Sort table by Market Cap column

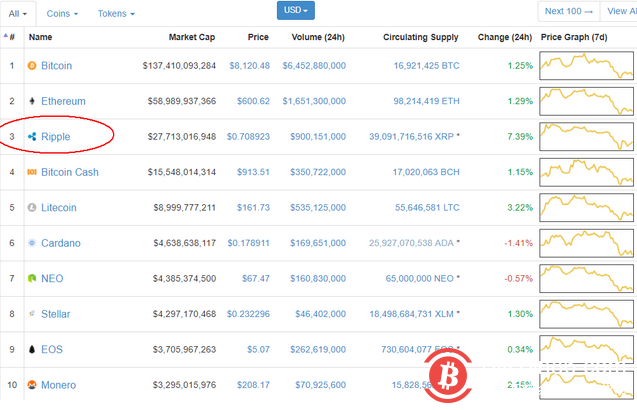click(191, 37)
